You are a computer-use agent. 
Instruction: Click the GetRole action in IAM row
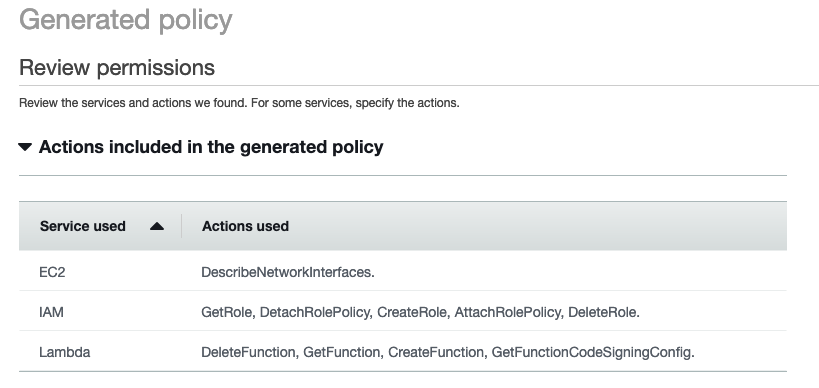[227, 312]
